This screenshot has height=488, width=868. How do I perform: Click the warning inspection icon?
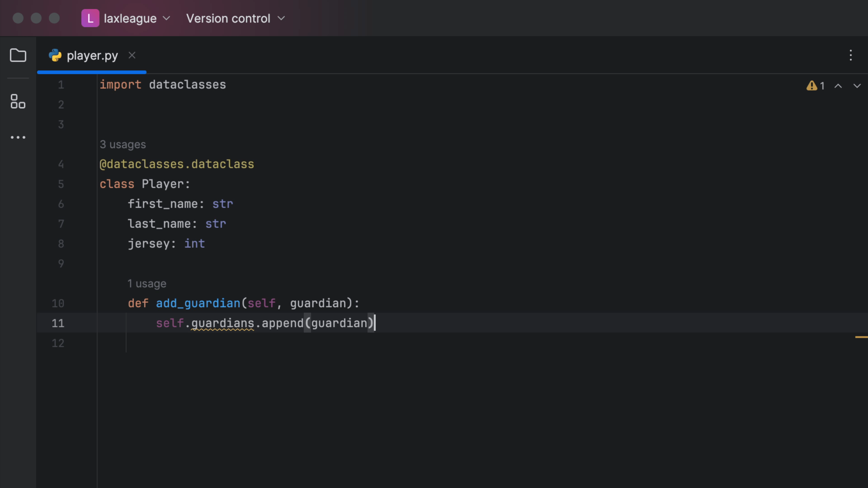click(811, 86)
